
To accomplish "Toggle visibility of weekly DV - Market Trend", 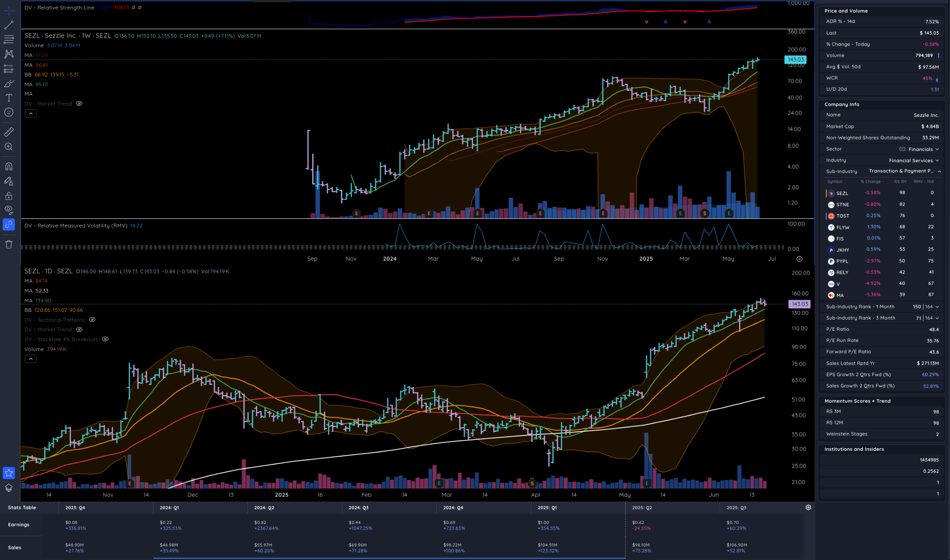I will click(79, 104).
